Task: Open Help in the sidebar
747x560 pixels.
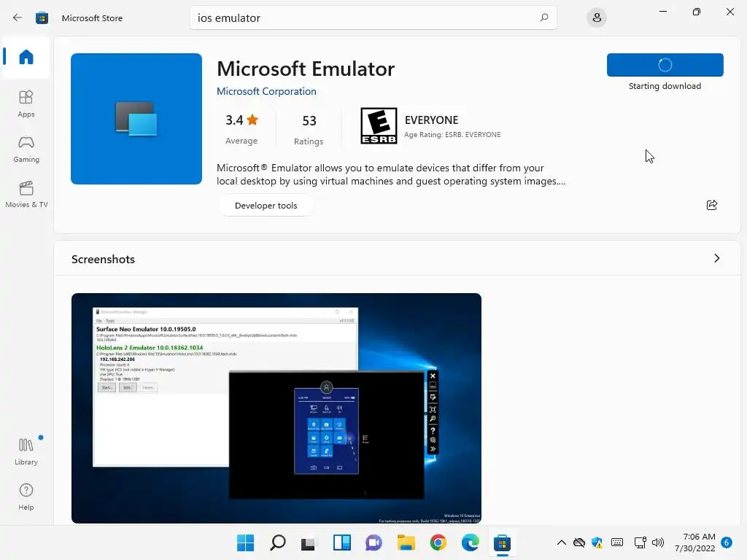Action: 26,497
